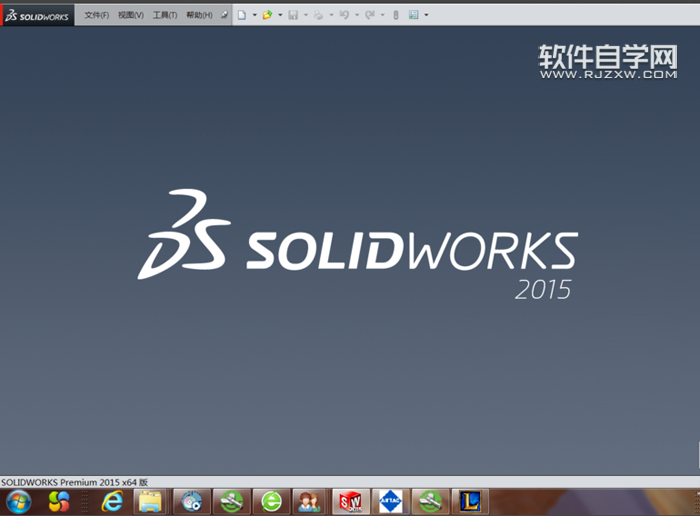Open the 视图(V) menu
The image size is (700, 516).
[x=131, y=16]
